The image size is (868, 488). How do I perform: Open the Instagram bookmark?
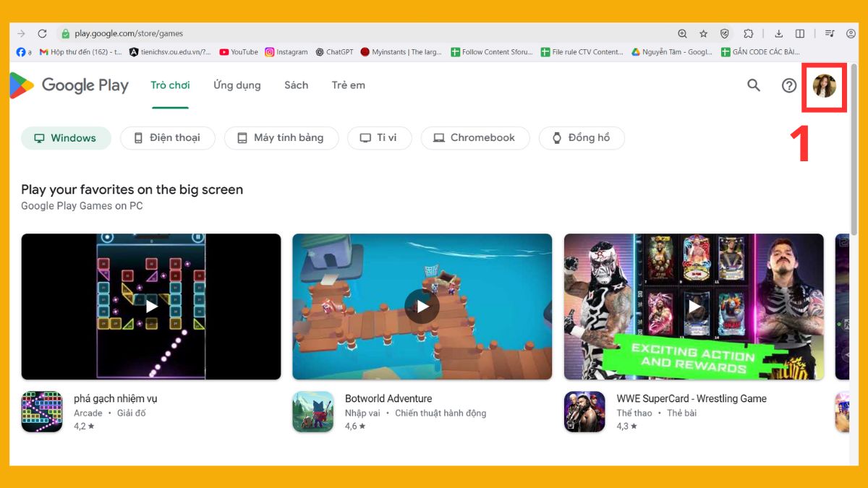[x=286, y=52]
